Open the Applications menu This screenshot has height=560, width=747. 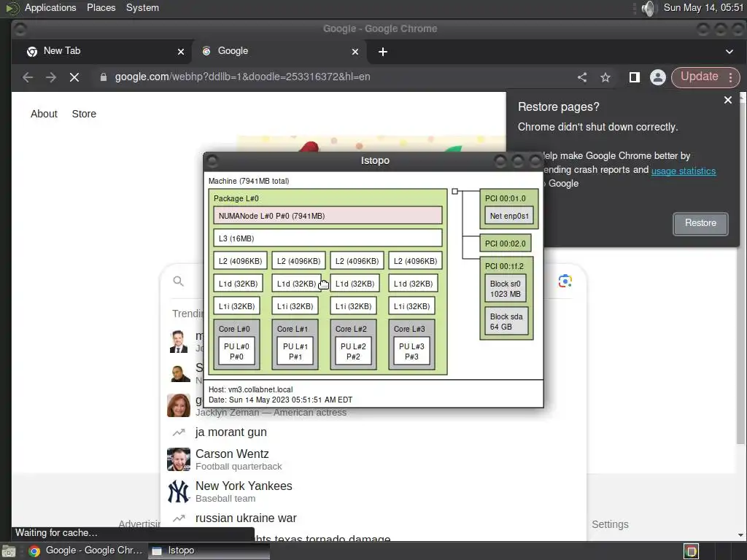(50, 7)
